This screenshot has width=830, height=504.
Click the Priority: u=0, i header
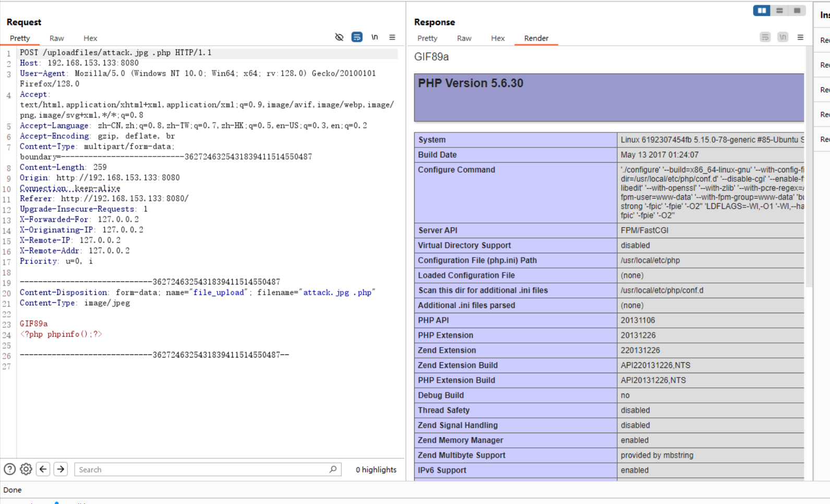[56, 261]
